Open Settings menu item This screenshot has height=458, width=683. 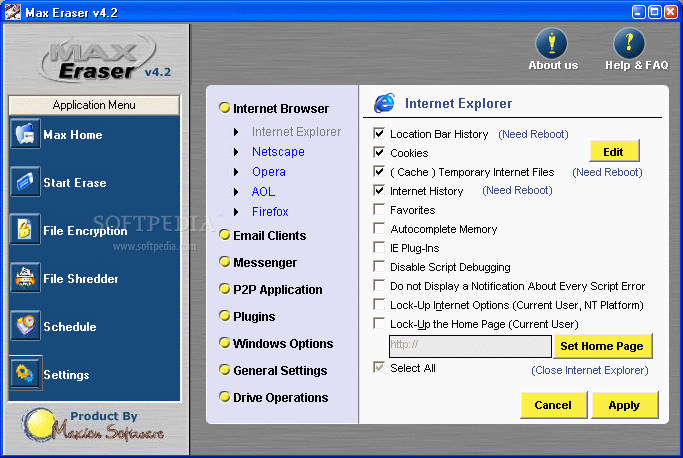[66, 375]
